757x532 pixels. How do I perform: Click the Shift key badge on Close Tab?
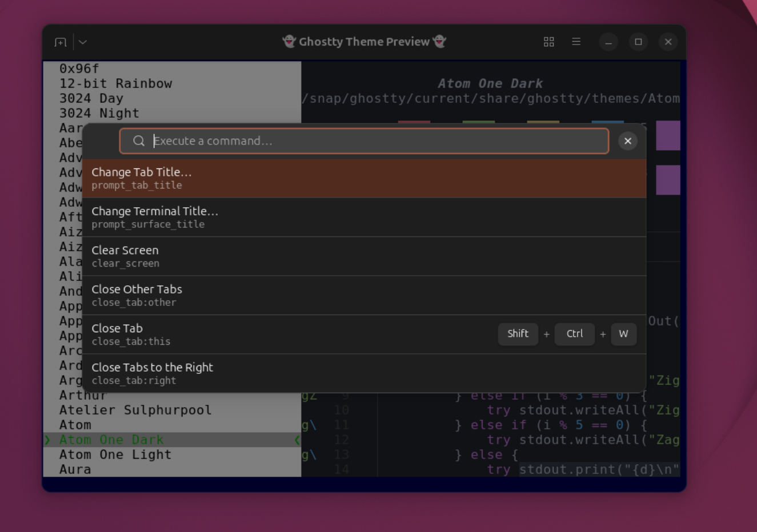[518, 334]
